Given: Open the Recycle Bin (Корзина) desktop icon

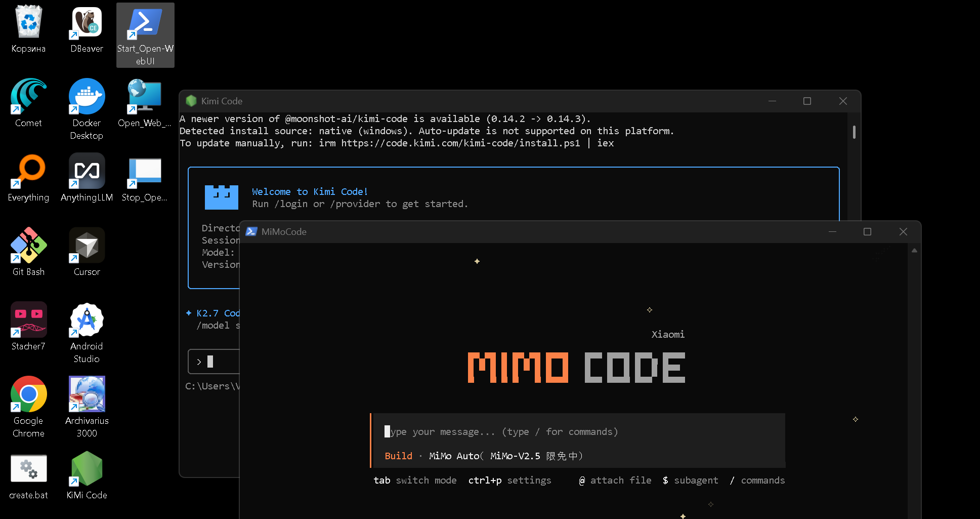Looking at the screenshot, I should [x=28, y=29].
